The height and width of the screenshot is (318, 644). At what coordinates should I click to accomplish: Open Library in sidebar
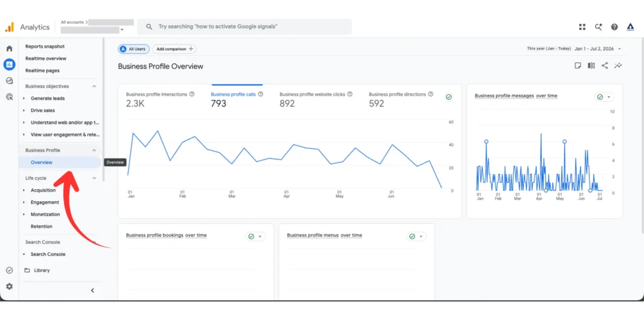[x=42, y=270]
